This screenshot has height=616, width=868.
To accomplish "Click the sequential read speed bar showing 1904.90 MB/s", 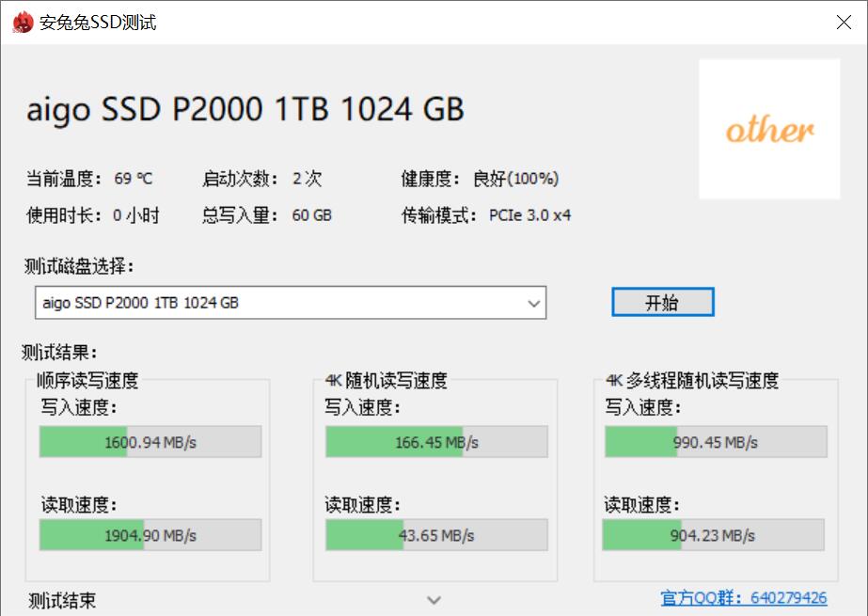I will tap(150, 534).
